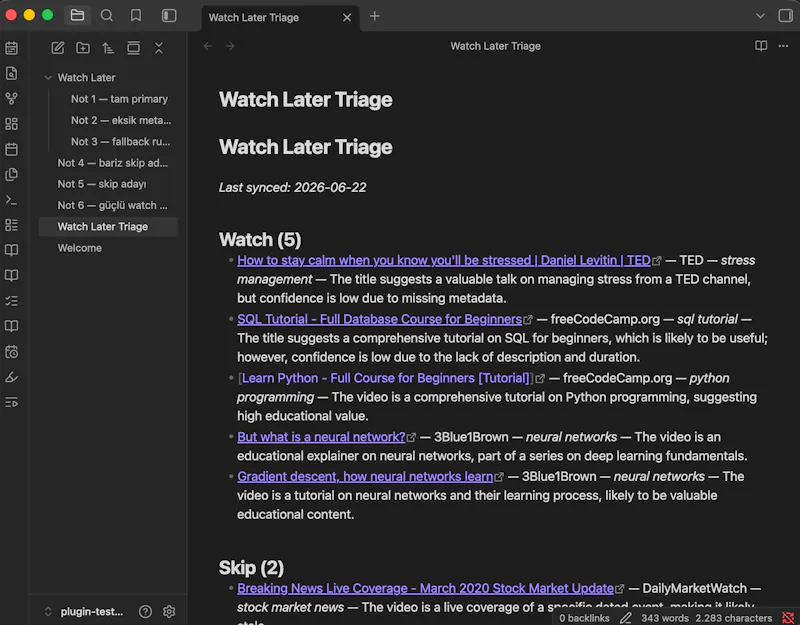The width and height of the screenshot is (800, 625).
Task: Select the Watch Later Triage tab
Action: (x=254, y=17)
